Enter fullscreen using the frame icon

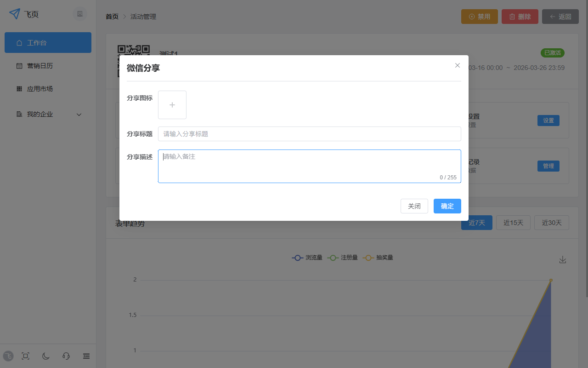(25, 356)
